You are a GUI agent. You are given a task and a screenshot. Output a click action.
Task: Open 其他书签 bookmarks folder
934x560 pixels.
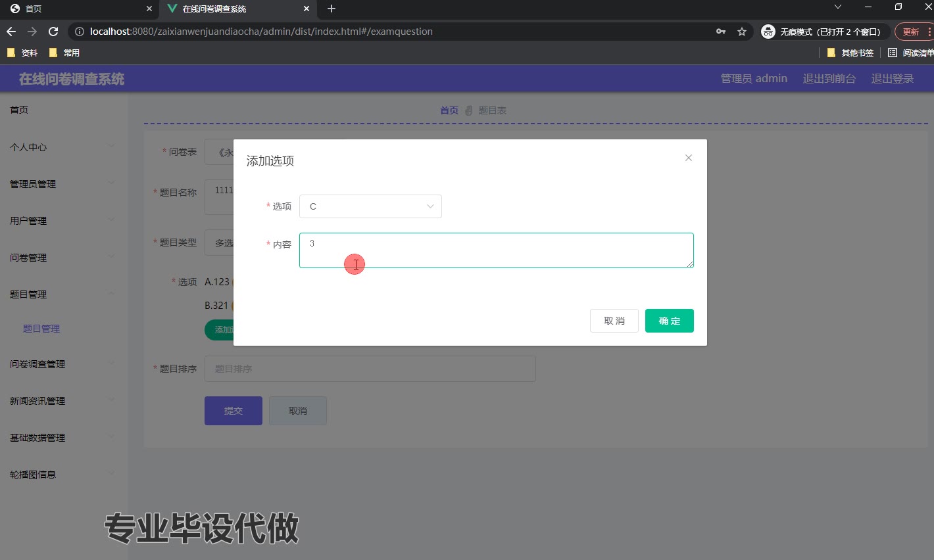tap(850, 53)
